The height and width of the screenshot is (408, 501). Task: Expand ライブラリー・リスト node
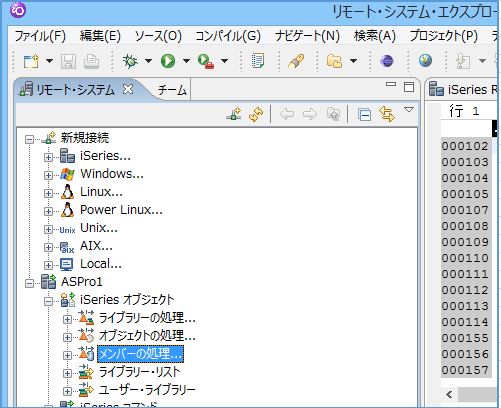click(x=67, y=373)
